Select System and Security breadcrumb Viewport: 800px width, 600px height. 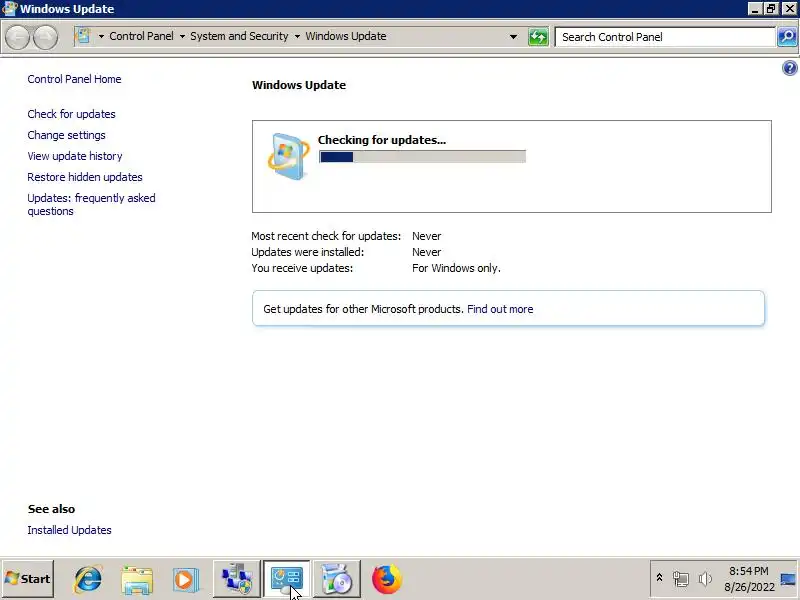click(x=239, y=36)
